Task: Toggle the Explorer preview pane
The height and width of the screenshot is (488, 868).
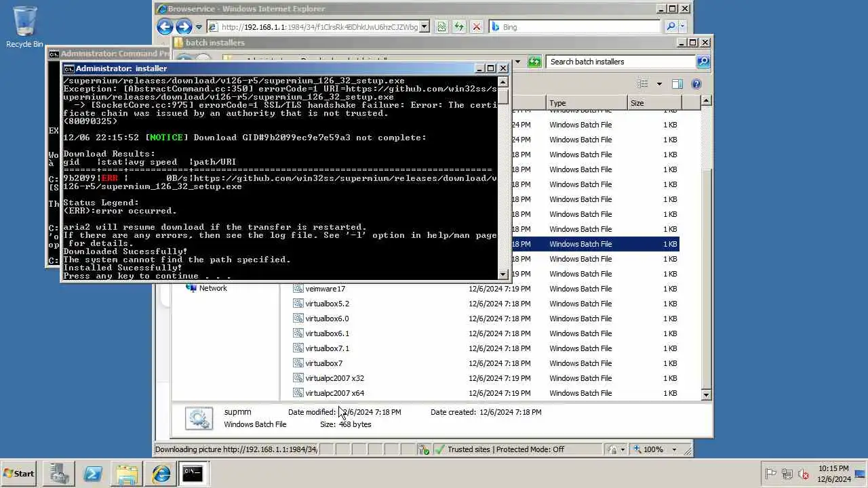Action: pyautogui.click(x=677, y=84)
